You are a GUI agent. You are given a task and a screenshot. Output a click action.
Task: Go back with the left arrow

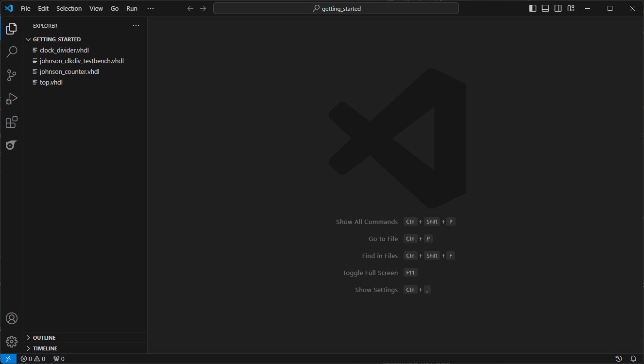point(190,8)
